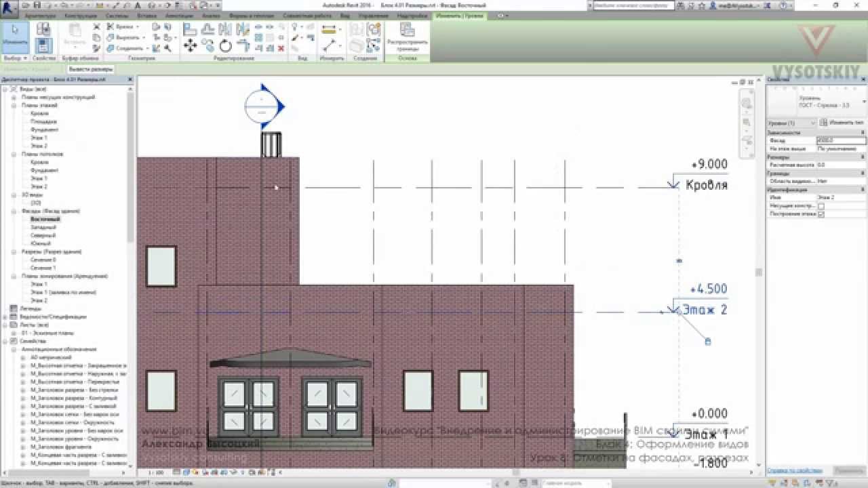Click the Врезка notch geometry icon
Image resolution: width=868 pixels, height=488 pixels.
click(110, 27)
